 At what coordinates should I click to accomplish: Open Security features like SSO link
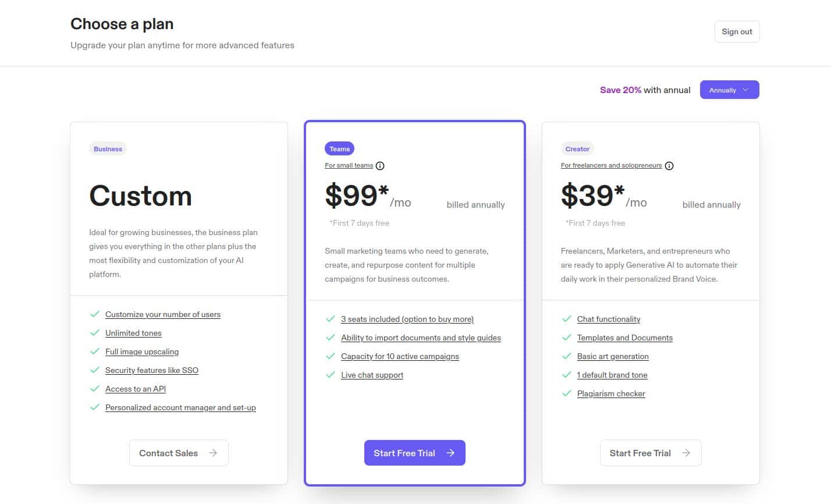point(152,370)
